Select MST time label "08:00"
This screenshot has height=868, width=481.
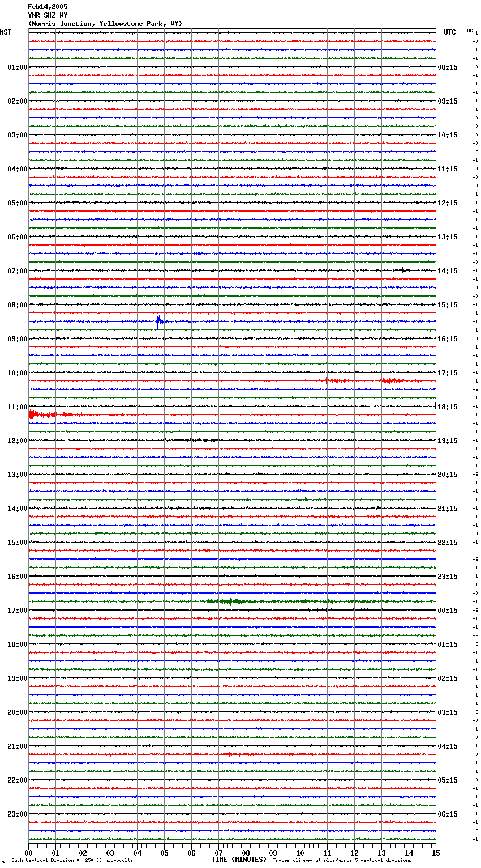click(x=18, y=305)
